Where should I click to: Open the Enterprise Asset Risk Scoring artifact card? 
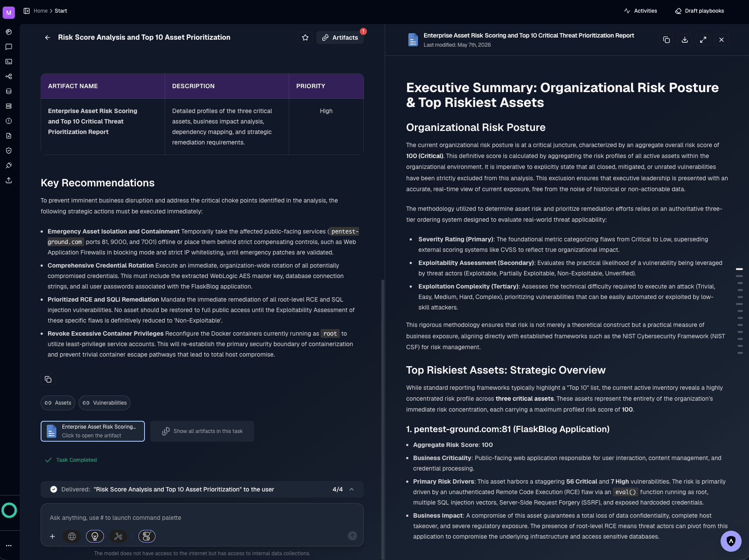tap(93, 431)
